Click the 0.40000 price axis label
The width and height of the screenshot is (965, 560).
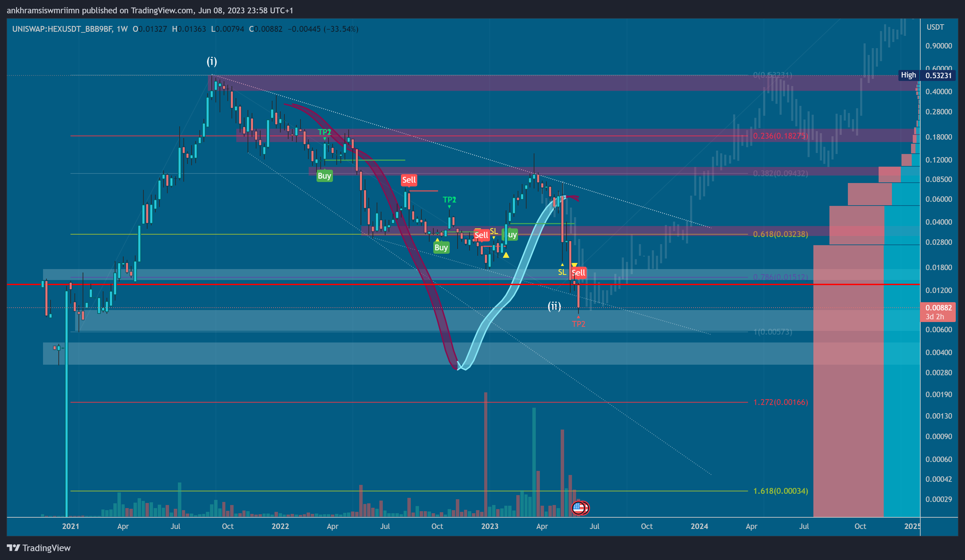(x=939, y=92)
